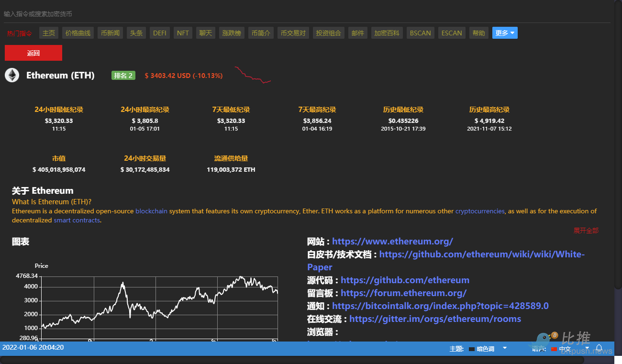
Task: Click the Ethereum coin logo icon
Action: (12, 75)
